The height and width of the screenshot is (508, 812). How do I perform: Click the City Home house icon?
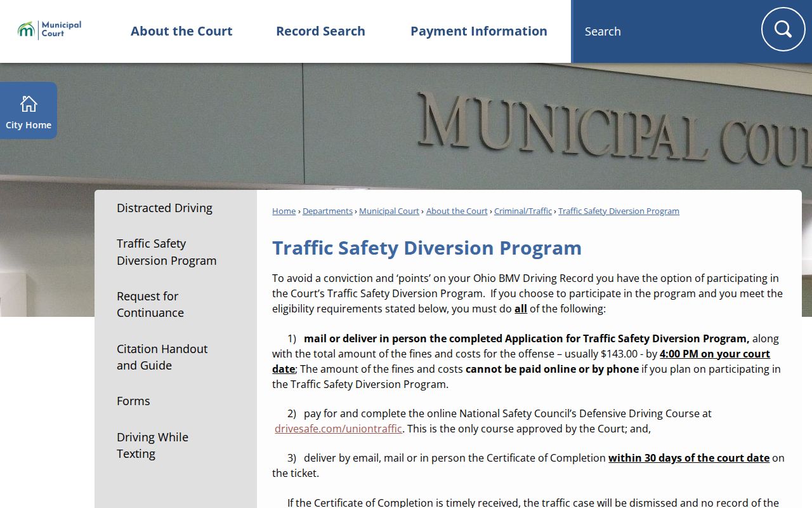point(29,104)
